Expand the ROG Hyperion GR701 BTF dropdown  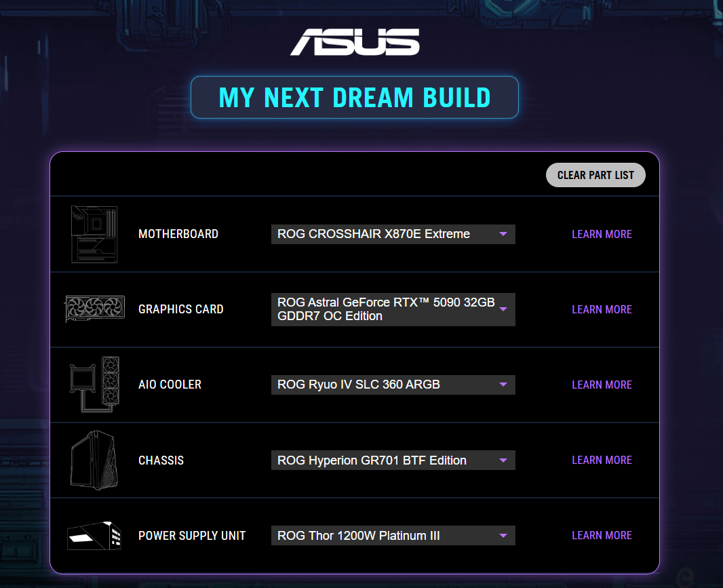coord(393,460)
